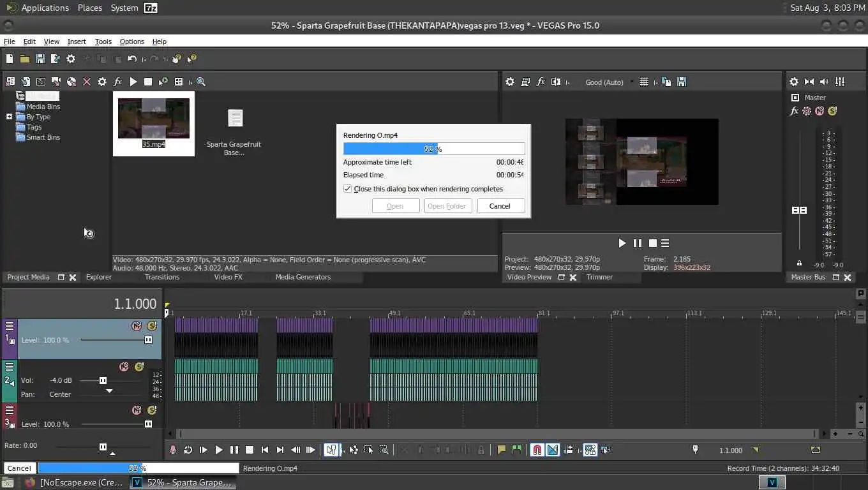Mute audio track 2
This screenshot has height=490, width=868.
coord(124,367)
